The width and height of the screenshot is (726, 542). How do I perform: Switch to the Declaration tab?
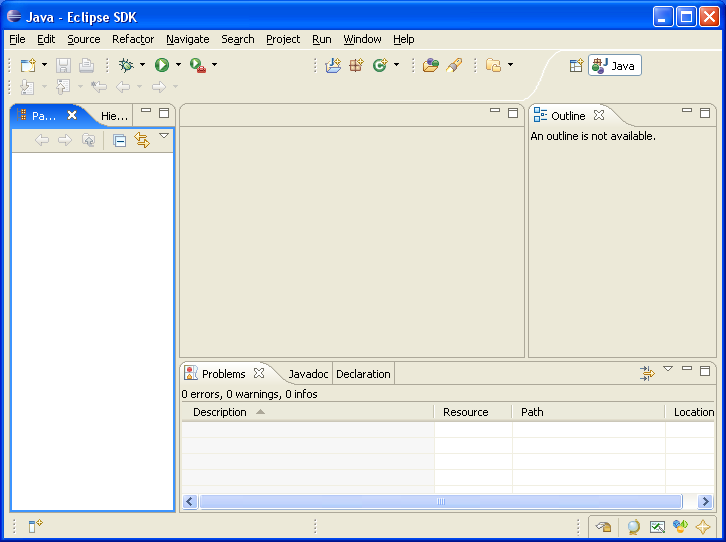[363, 374]
